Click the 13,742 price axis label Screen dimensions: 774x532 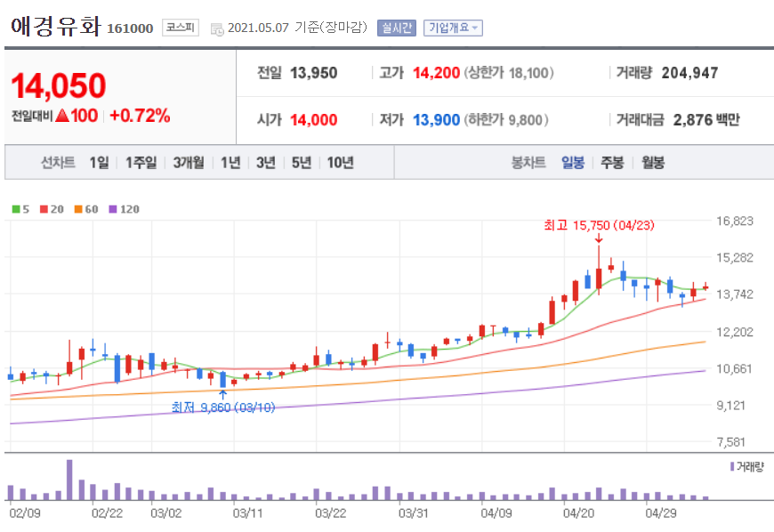[x=735, y=294]
